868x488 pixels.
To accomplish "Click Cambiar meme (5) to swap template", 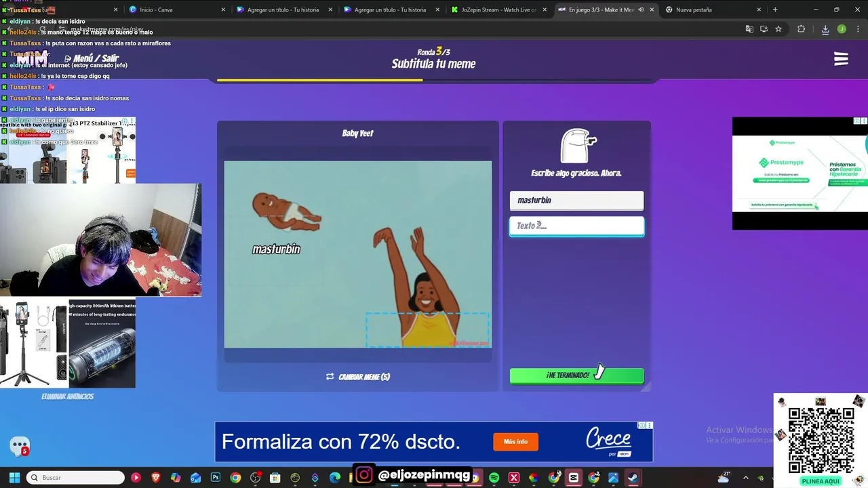I will (358, 377).
